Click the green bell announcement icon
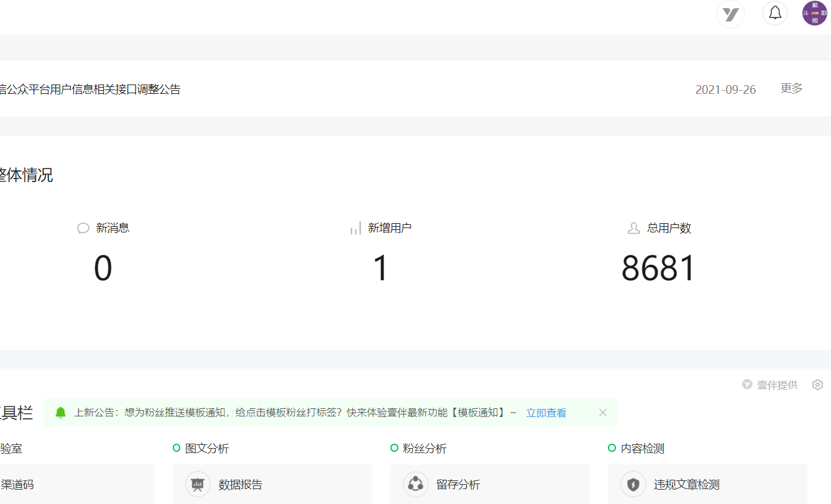This screenshot has width=831, height=504. click(x=60, y=413)
